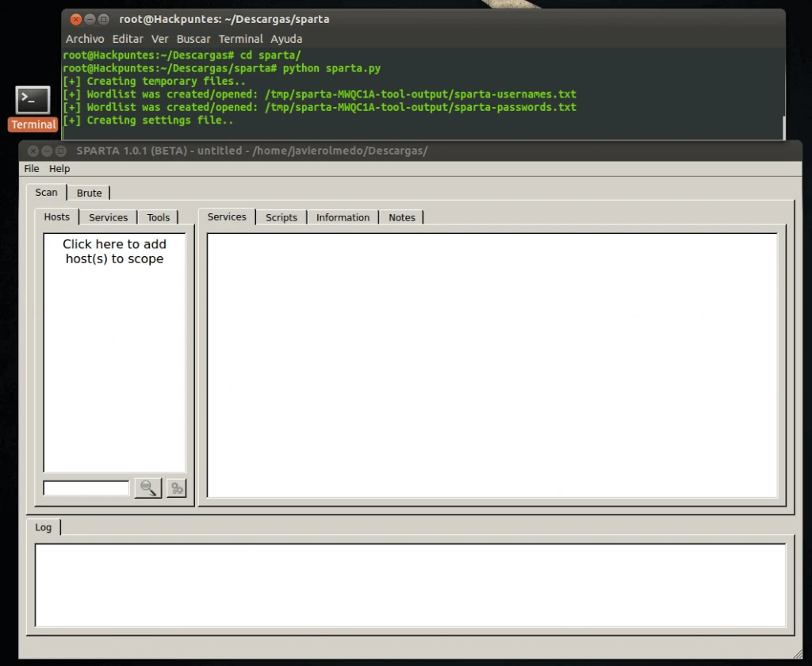Minimize the SPARTA window
The height and width of the screenshot is (666, 812).
point(47,151)
